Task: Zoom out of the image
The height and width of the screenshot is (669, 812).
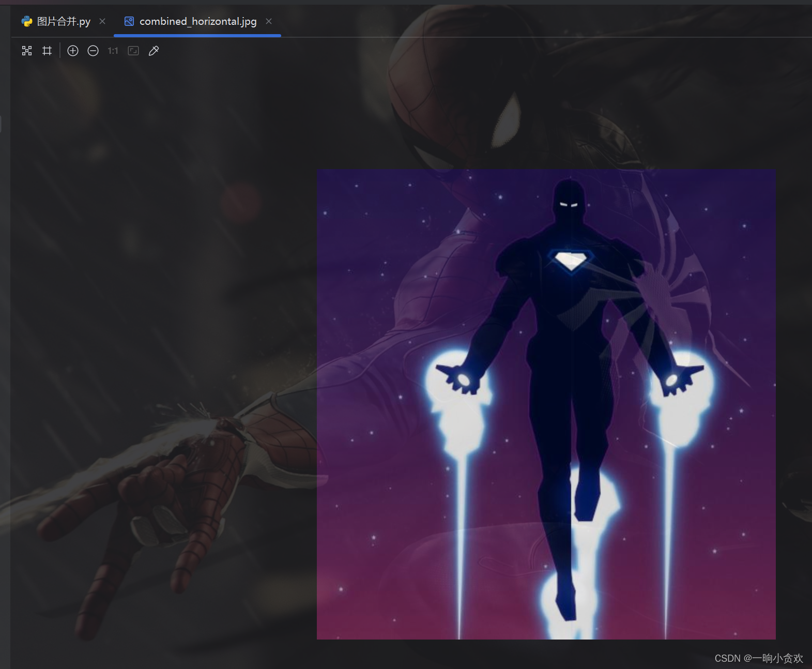Action: pyautogui.click(x=93, y=51)
